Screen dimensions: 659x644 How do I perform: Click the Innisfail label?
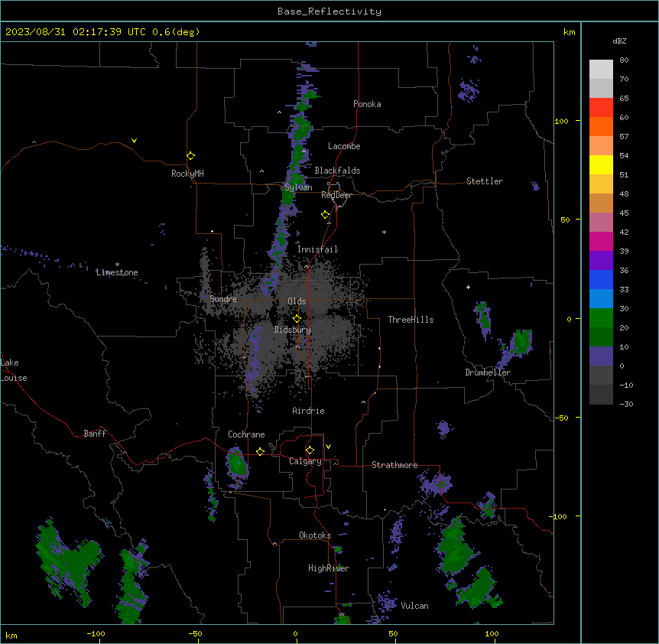click(x=317, y=249)
